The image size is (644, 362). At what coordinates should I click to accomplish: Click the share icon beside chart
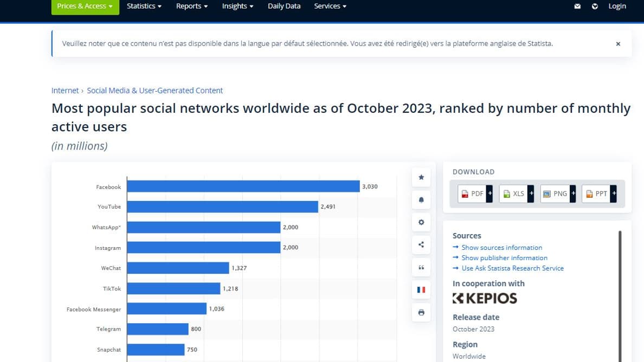pos(421,244)
